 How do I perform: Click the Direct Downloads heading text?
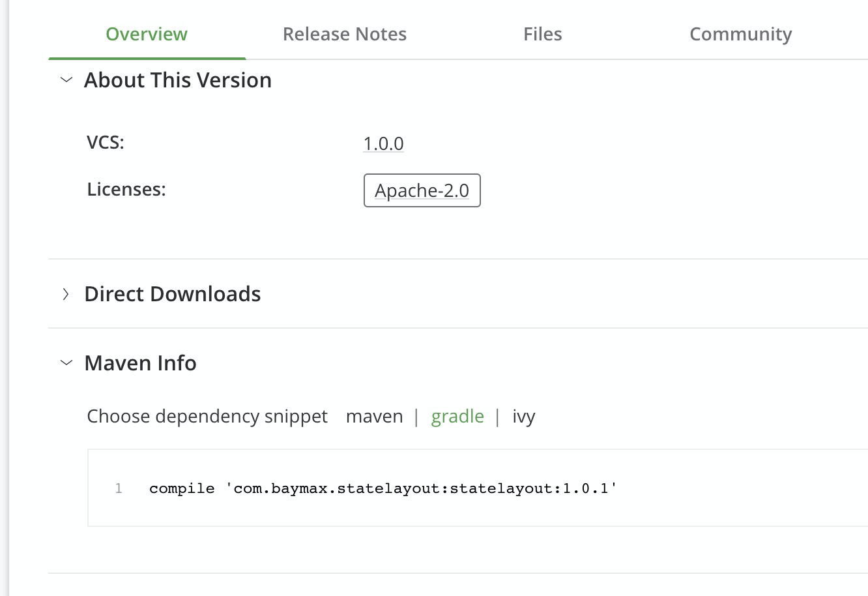tap(172, 294)
